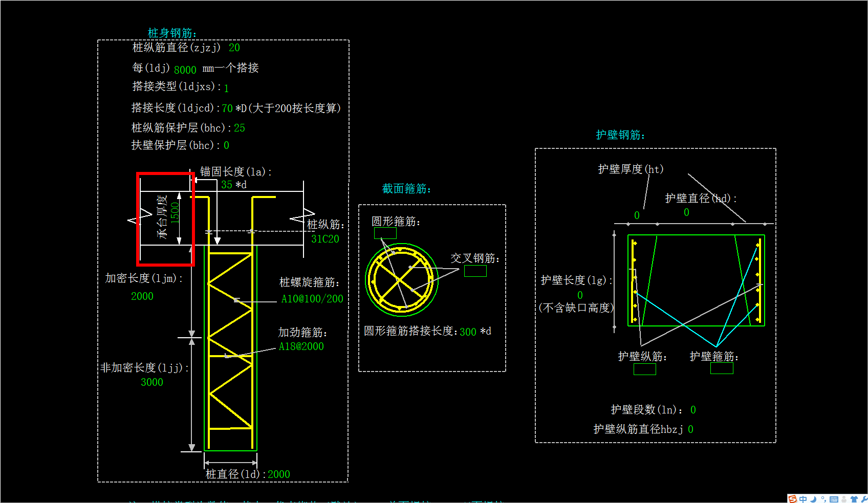
Task: Click the empty 圆形箍筋 input box
Action: point(385,233)
